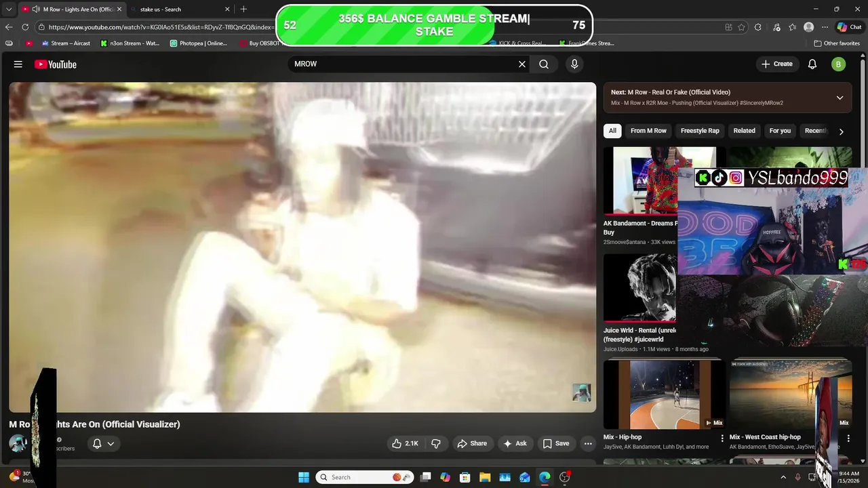
Task: Expand the Next playlist panel chevron
Action: click(840, 98)
